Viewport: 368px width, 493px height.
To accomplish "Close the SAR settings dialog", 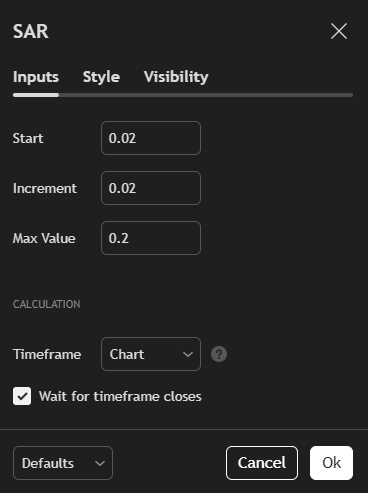I will 339,31.
